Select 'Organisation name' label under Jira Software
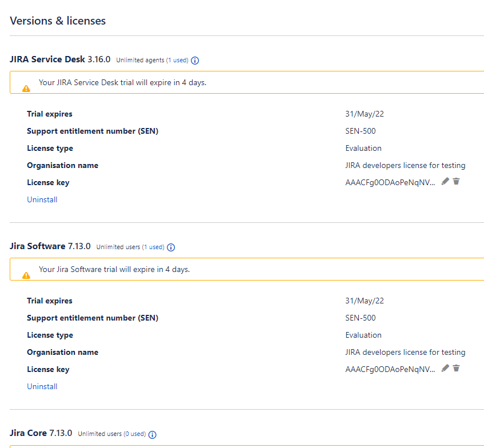The width and height of the screenshot is (484, 448). (x=63, y=353)
